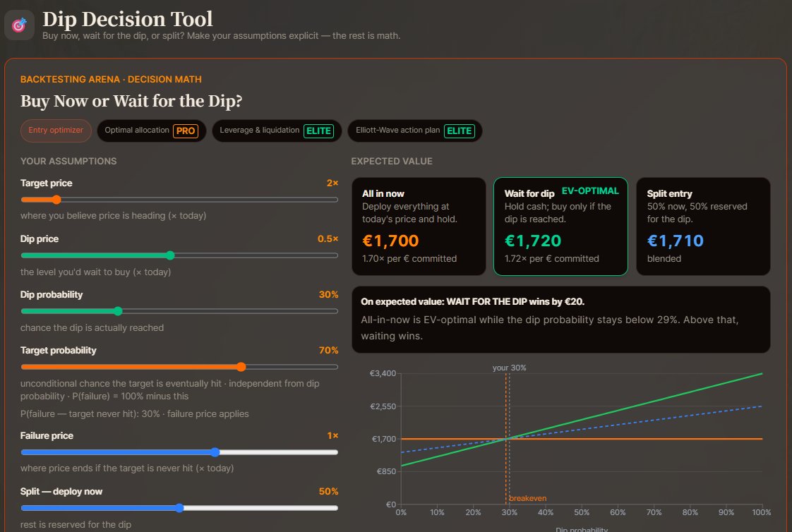Click the €1,700 all-in value

pos(390,241)
